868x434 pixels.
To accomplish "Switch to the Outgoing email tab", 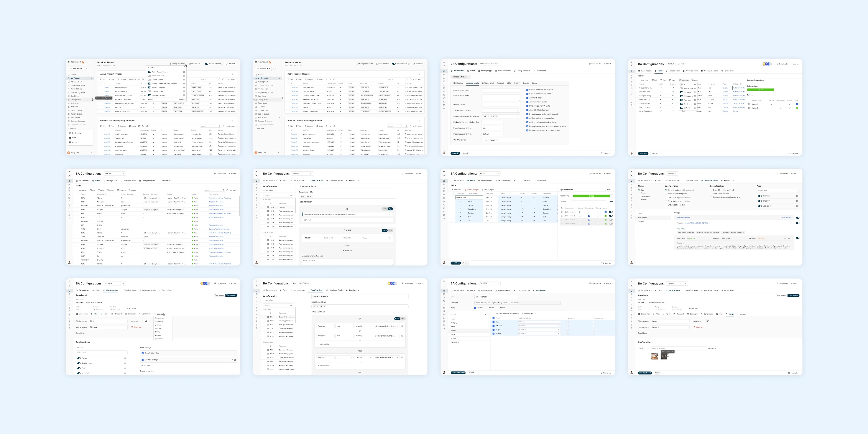I will coord(488,83).
